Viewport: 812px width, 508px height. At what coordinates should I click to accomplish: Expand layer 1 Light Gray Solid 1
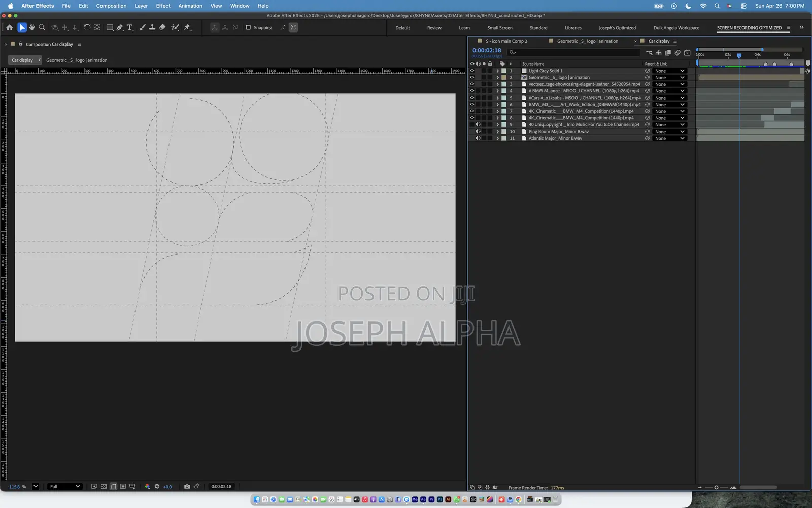(498, 71)
